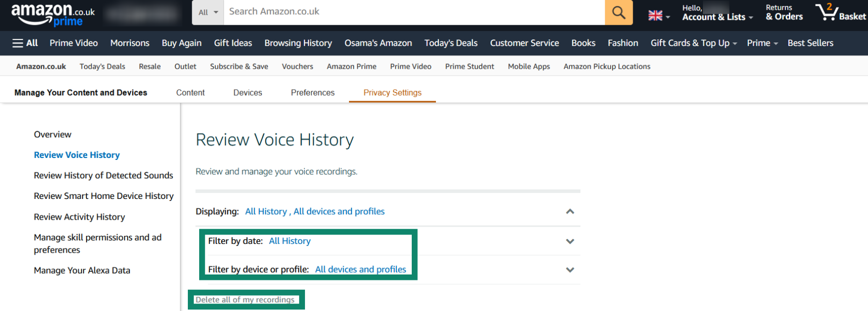The height and width of the screenshot is (311, 868).
Task: Open Review Smart Home Device History
Action: pyautogui.click(x=104, y=196)
